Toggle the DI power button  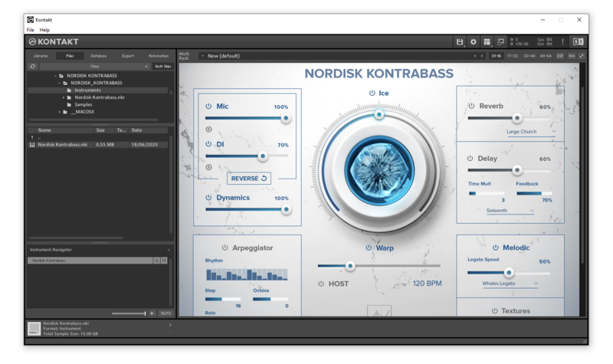pyautogui.click(x=208, y=144)
